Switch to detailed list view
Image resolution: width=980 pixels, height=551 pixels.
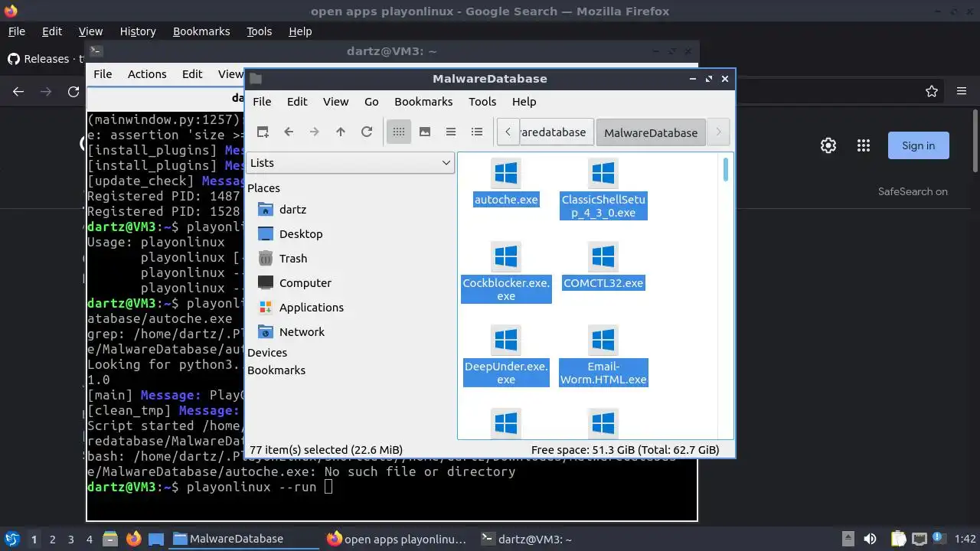[477, 132]
